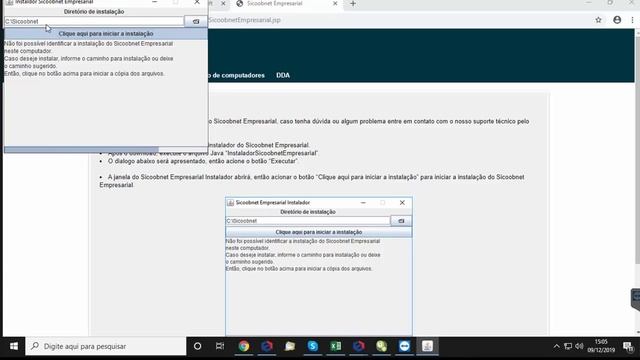The height and width of the screenshot is (360, 640).
Task: Click the installation directory field containing C:\Sicoobnet
Action: click(x=94, y=21)
